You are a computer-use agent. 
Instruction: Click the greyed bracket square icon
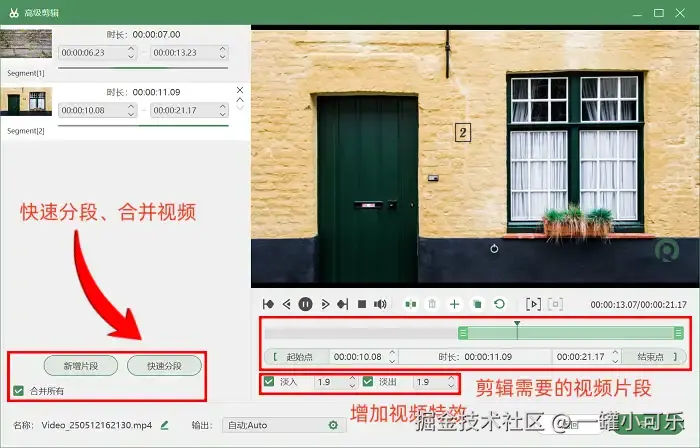pyautogui.click(x=555, y=304)
